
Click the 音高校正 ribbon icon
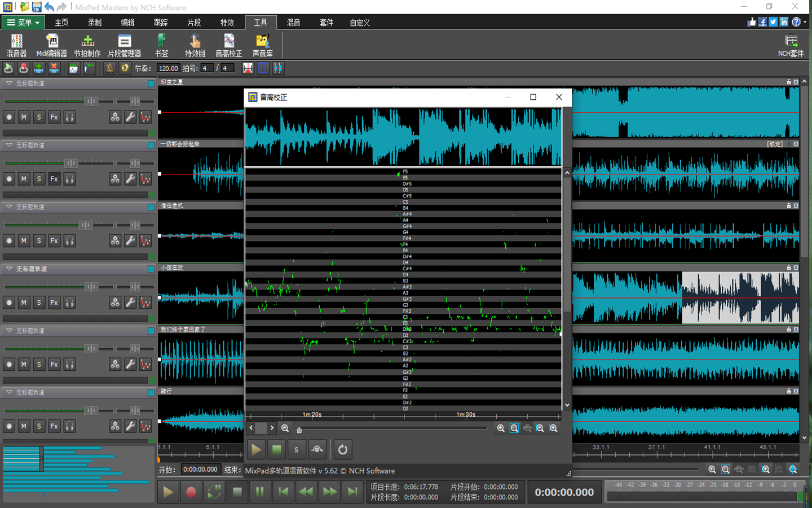pyautogui.click(x=229, y=45)
